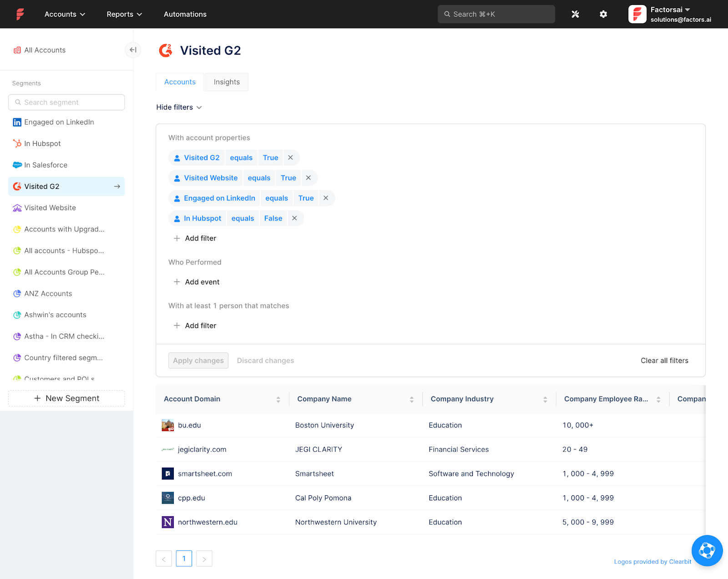Open All accounts - Hubspo... segment
Image resolution: width=728 pixels, height=579 pixels.
pyautogui.click(x=66, y=251)
